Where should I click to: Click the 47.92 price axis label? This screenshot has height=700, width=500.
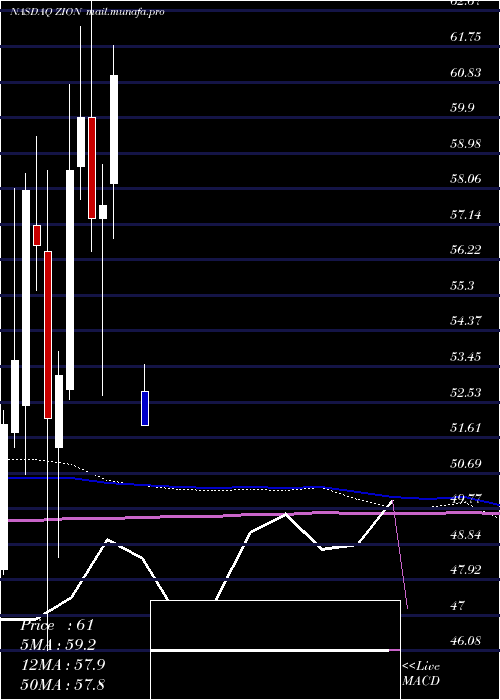(x=466, y=570)
